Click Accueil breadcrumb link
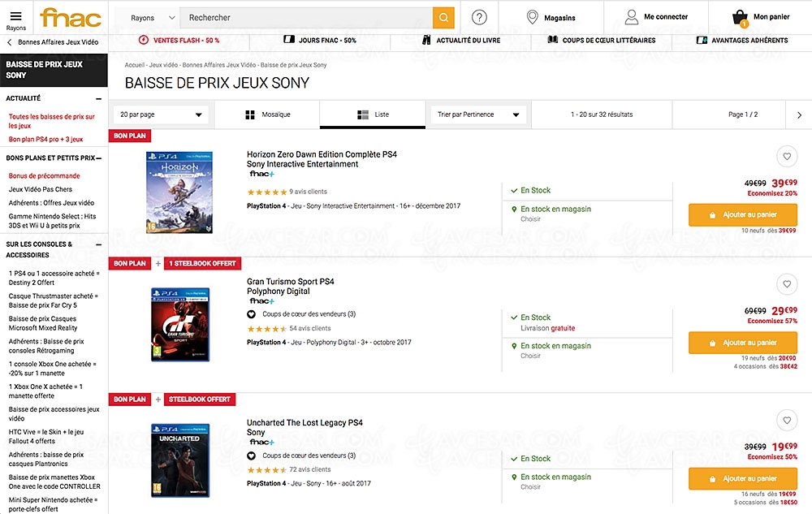812x514 pixels. tap(135, 65)
